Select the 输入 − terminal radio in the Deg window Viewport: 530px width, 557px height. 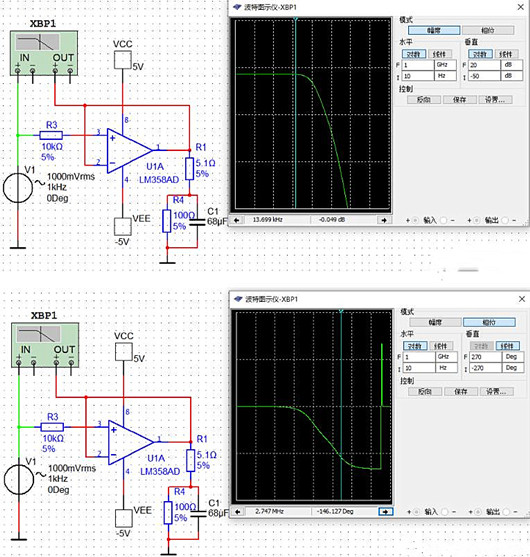[445, 512]
